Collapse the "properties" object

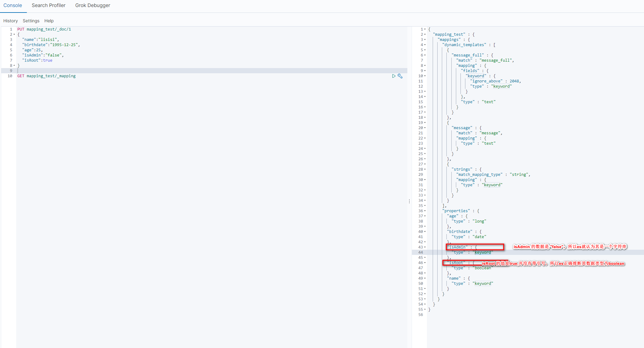pyautogui.click(x=425, y=211)
